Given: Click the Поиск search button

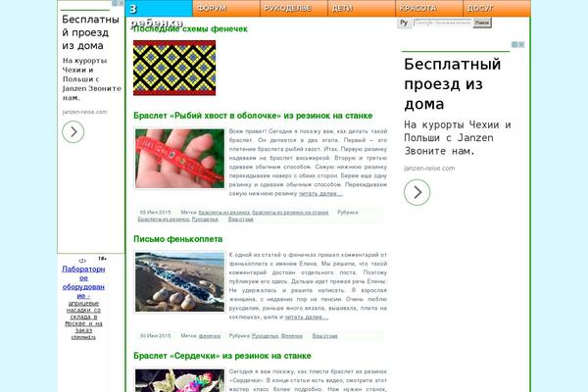Looking at the screenshot, I should pos(482,23).
